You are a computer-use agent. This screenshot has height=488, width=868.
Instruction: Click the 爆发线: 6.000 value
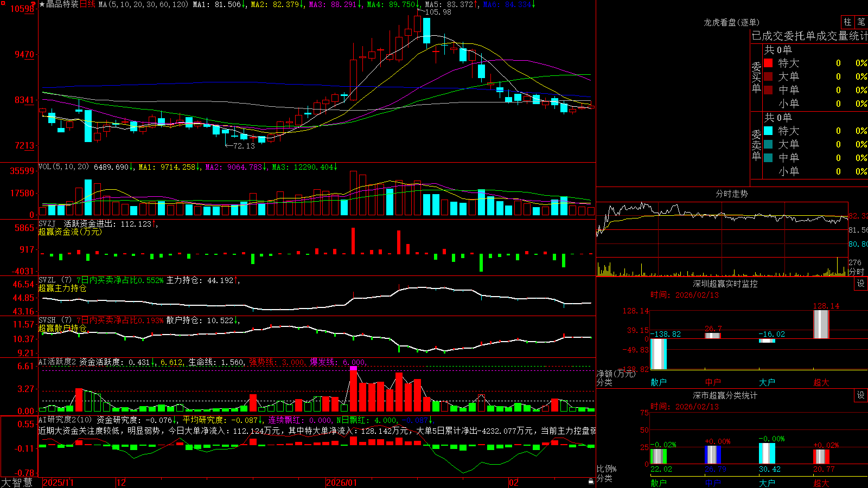337,362
